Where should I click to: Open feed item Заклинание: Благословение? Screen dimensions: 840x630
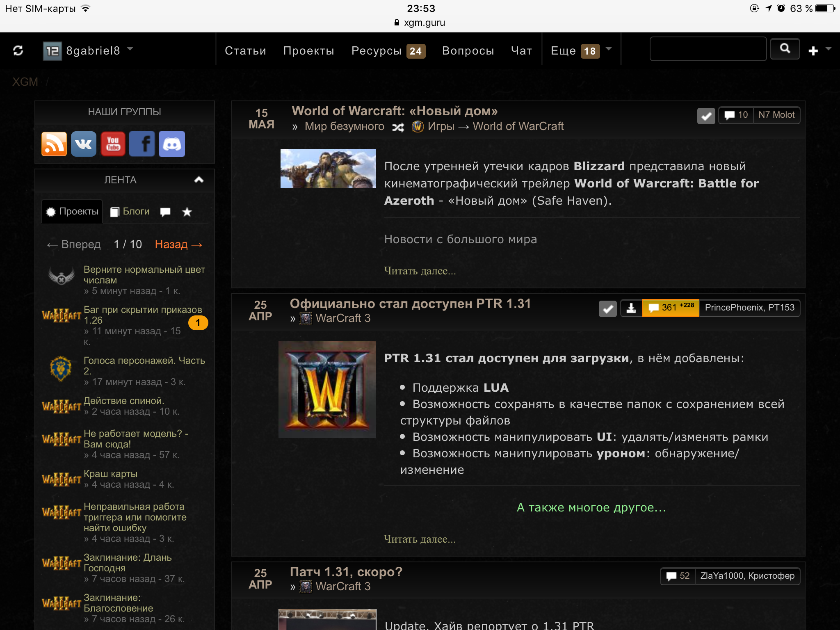[118, 603]
